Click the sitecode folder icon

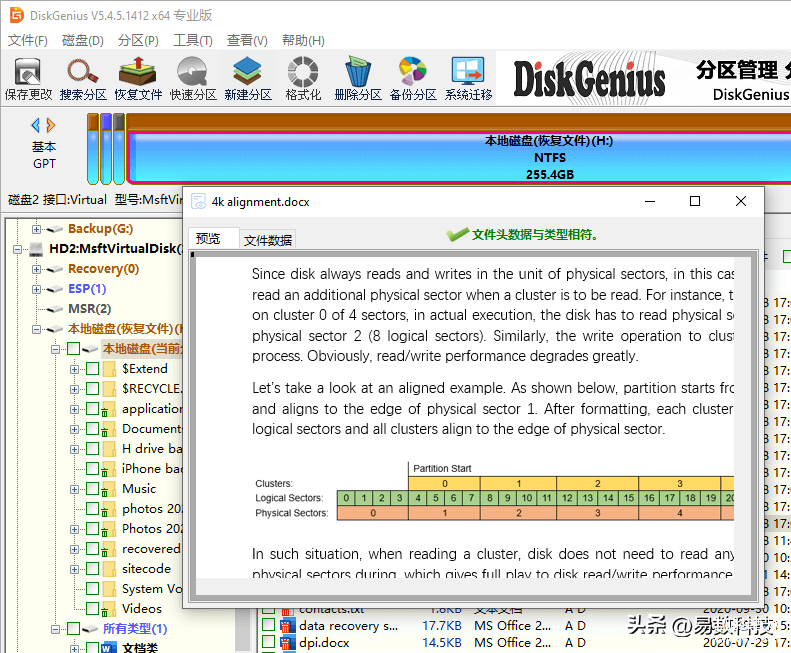(109, 569)
